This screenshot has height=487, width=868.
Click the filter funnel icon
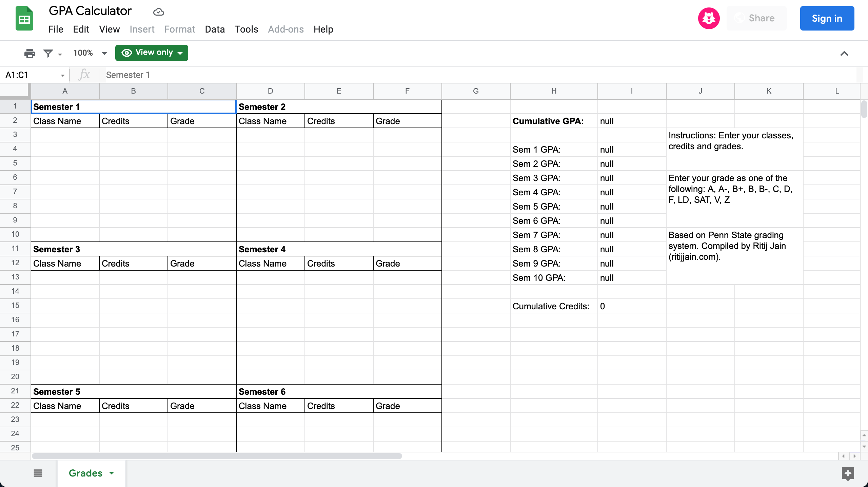tap(48, 53)
